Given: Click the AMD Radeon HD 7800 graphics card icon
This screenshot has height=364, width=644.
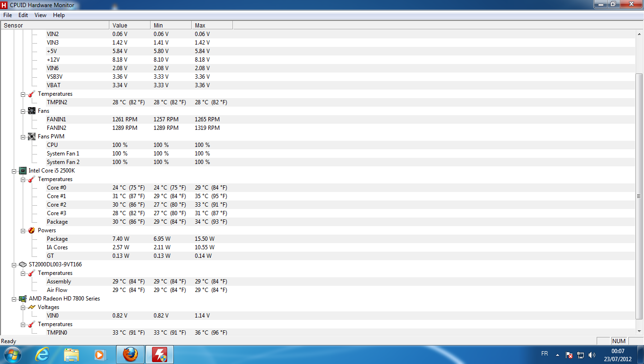Looking at the screenshot, I should [x=23, y=299].
